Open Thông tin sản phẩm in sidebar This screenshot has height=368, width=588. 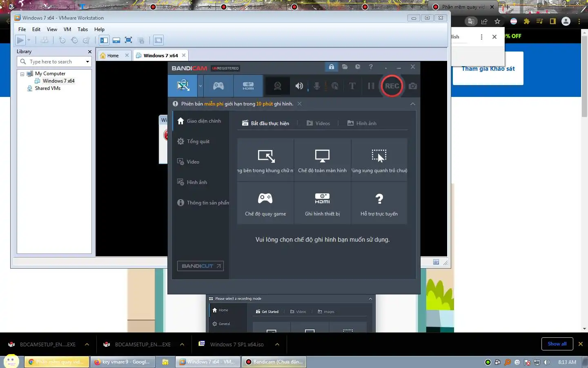tap(200, 203)
